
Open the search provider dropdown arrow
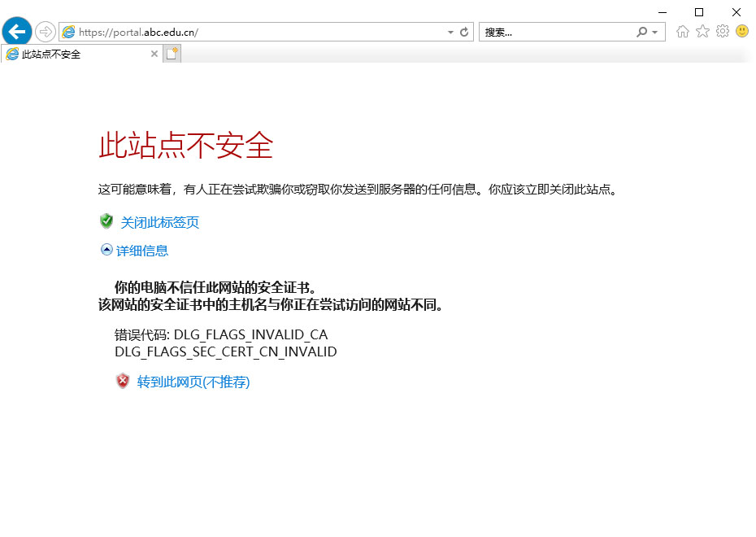[x=654, y=33]
